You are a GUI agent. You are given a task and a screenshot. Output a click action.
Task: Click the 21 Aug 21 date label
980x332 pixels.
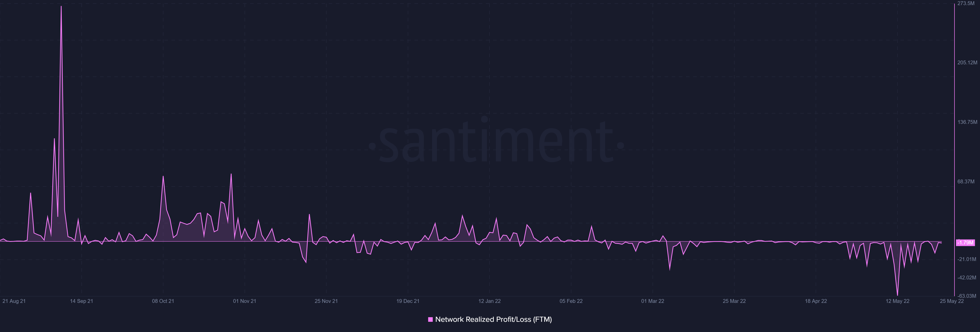pos(14,301)
